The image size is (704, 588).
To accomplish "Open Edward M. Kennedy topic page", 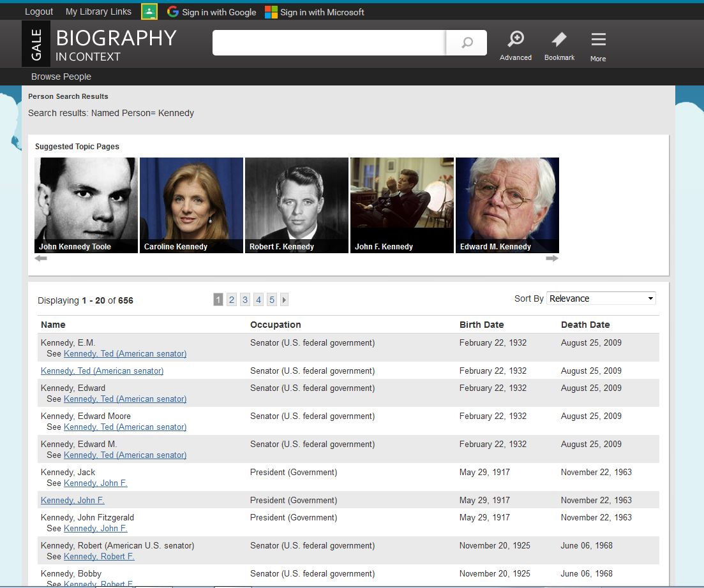I will [x=507, y=205].
